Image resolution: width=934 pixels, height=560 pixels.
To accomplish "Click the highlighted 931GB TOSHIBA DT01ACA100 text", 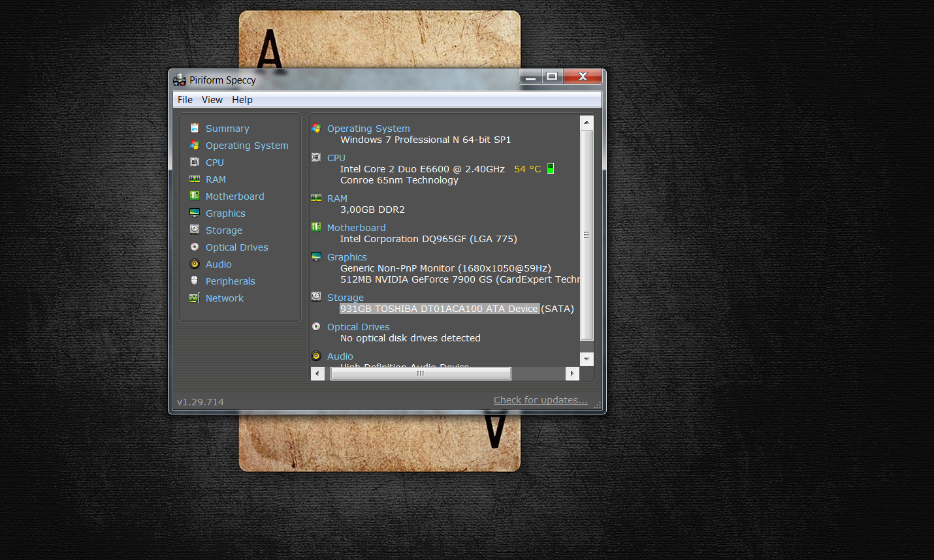I will point(440,309).
